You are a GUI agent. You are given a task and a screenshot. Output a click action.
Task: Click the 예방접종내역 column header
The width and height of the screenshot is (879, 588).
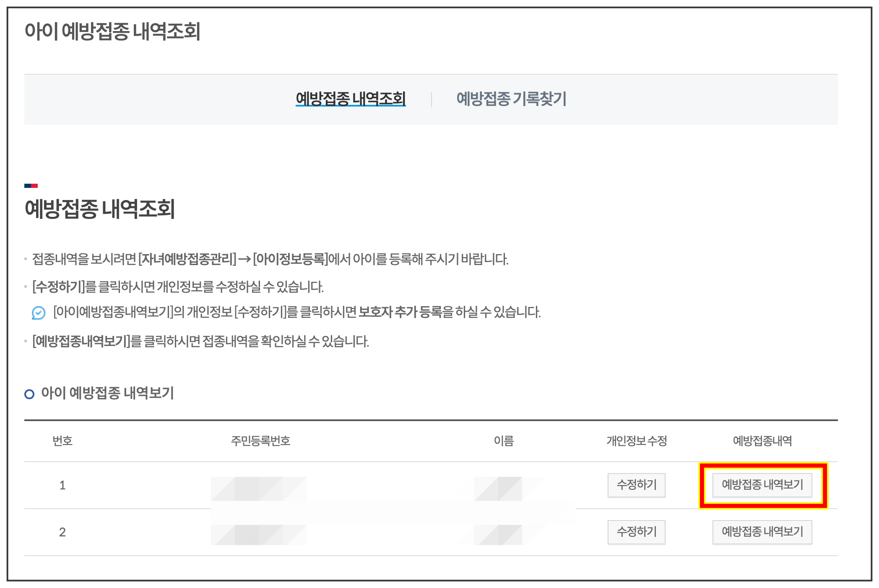coord(762,441)
